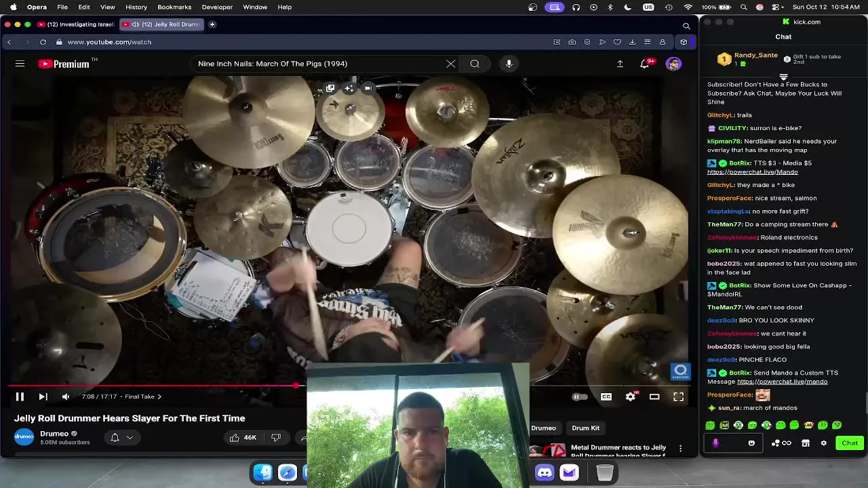This screenshot has height=488, width=868.
Task: Go back in Opera browser
Action: click(9, 42)
